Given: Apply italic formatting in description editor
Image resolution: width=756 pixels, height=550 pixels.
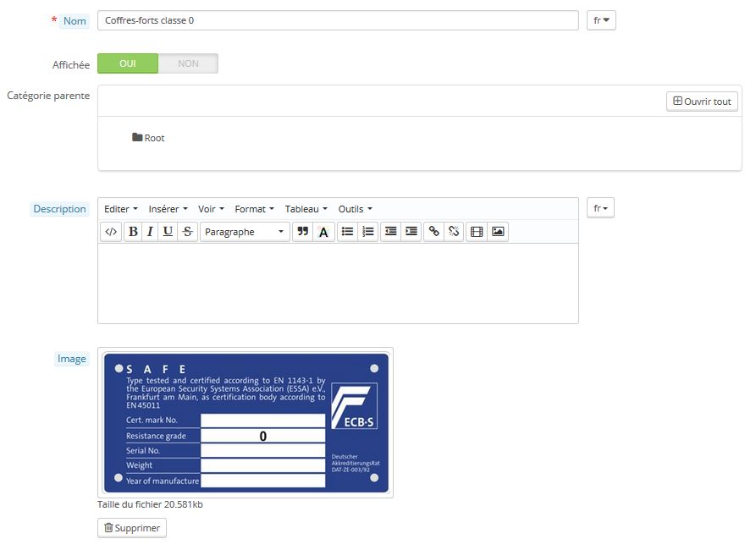Looking at the screenshot, I should pos(150,232).
